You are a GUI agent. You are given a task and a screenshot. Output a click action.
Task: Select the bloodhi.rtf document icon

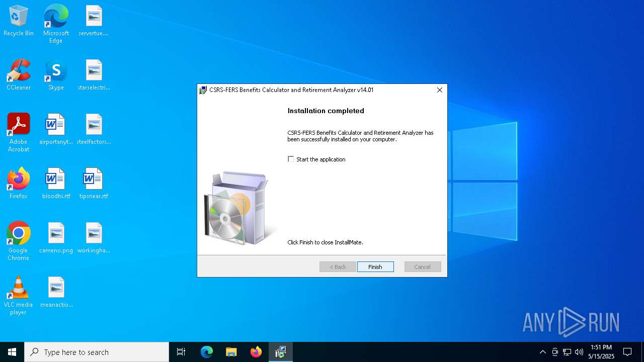coord(56,184)
